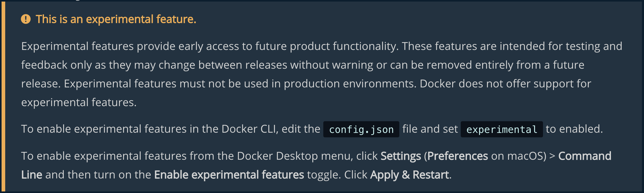This screenshot has width=644, height=193.
Task: Click the bold 'Enable experimental features' text
Action: coord(229,175)
